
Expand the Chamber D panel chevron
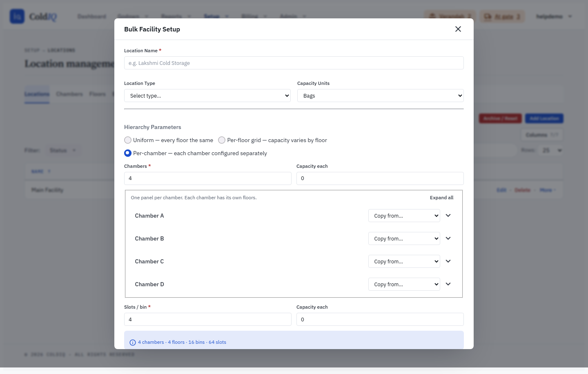point(448,284)
